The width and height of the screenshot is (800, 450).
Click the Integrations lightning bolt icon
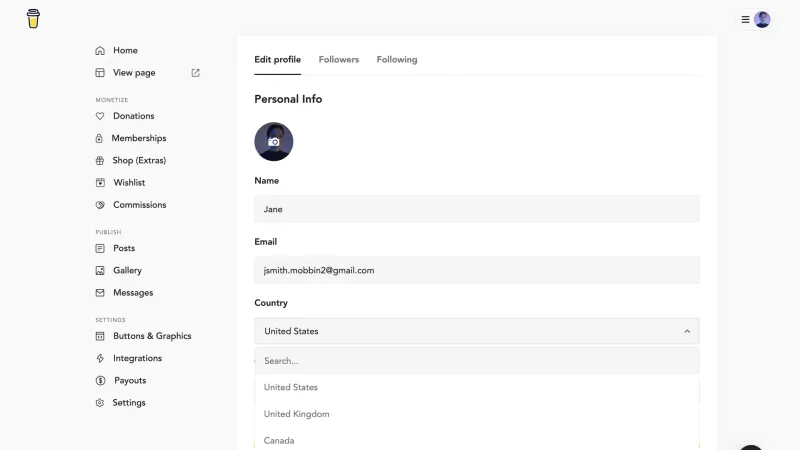100,358
